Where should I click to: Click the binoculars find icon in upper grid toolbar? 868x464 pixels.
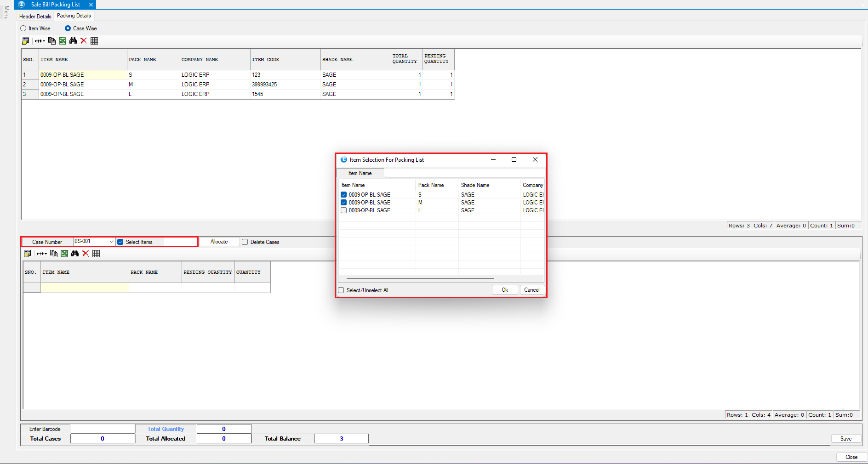point(73,41)
